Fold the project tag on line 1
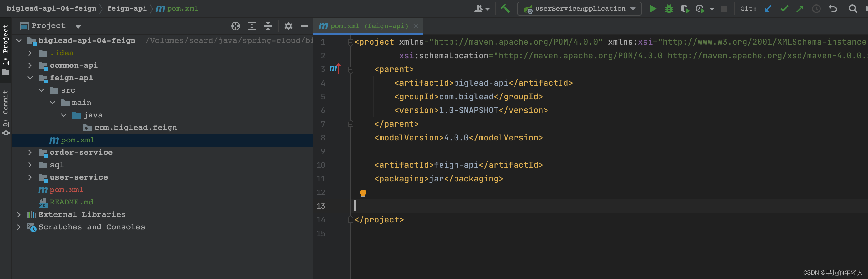This screenshot has height=279, width=868. pos(350,42)
